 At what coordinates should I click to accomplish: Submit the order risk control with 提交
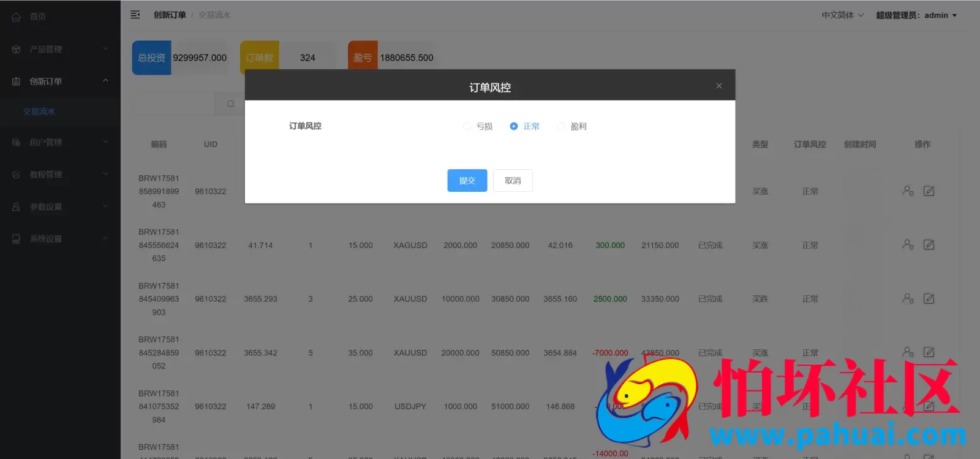[x=467, y=181]
